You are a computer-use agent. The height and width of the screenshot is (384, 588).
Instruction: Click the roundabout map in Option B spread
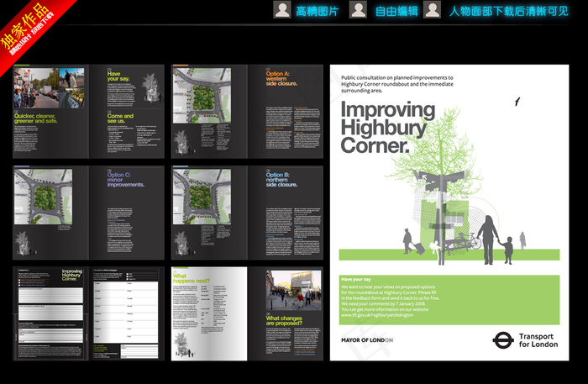tap(202, 197)
